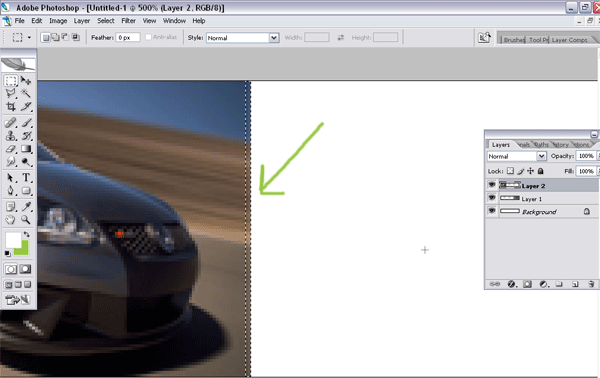
Task: Select the Blur tool
Action: (11, 162)
